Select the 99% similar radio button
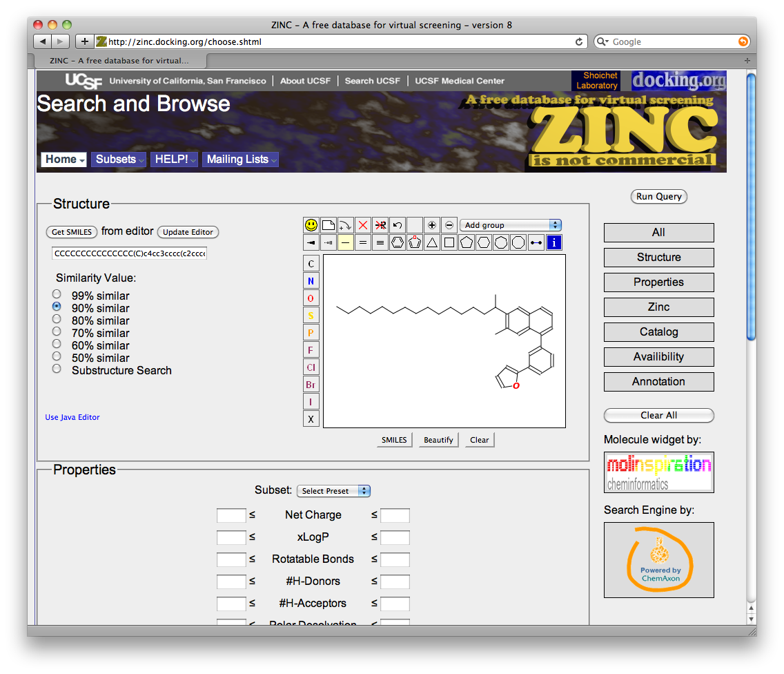 coord(57,294)
